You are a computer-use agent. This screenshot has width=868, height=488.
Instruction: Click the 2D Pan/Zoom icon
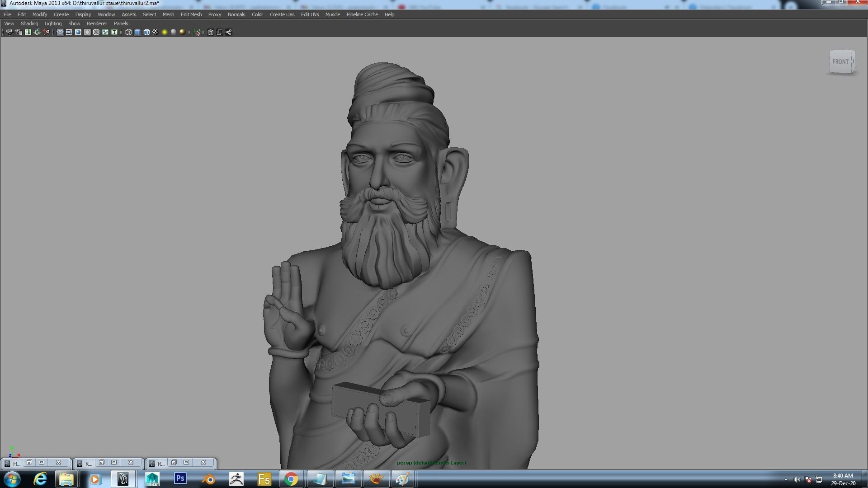(47, 32)
